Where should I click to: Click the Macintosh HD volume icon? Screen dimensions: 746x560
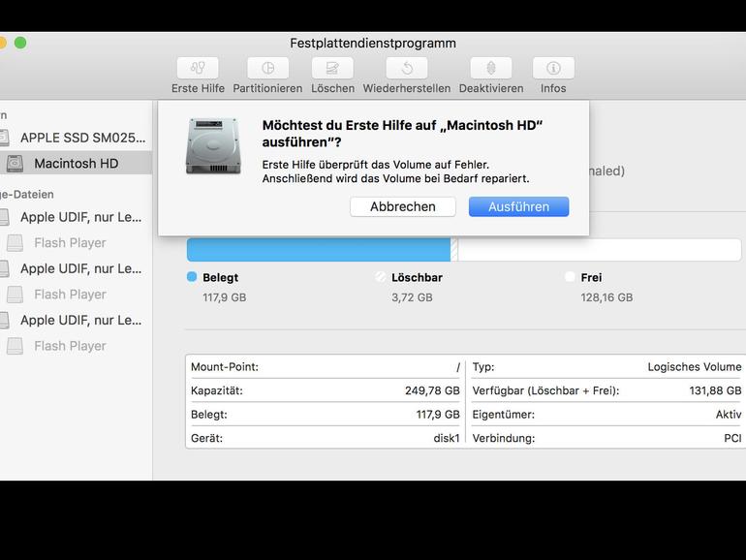[15, 164]
